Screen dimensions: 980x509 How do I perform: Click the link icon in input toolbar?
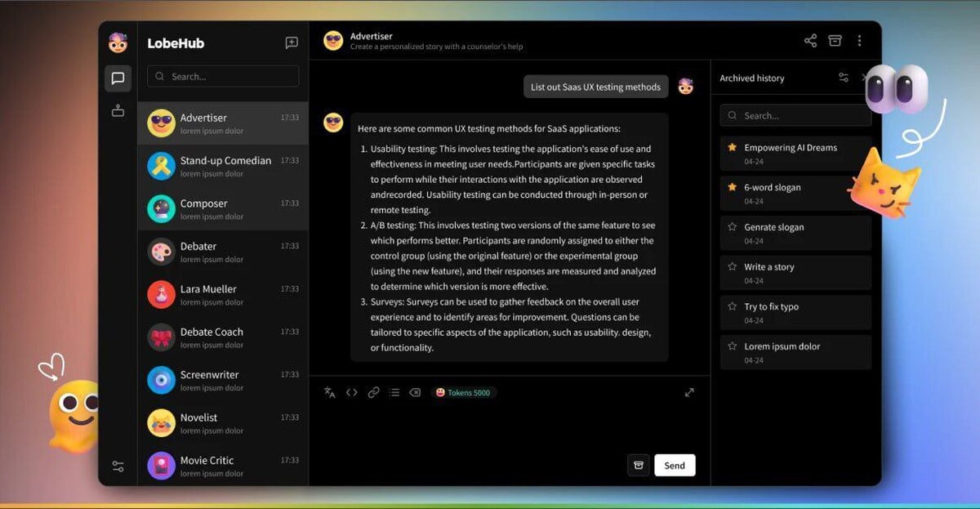click(373, 392)
